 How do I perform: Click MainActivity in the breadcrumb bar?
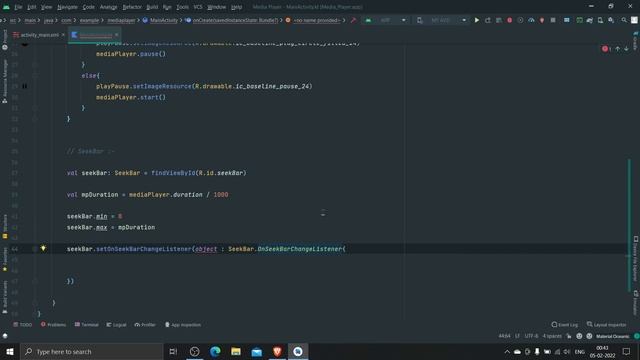pyautogui.click(x=164, y=20)
